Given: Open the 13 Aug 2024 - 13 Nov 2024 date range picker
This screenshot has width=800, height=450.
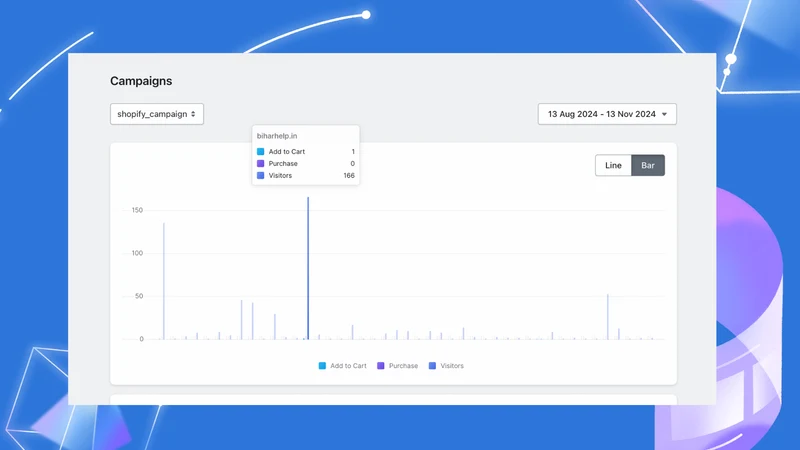Looking at the screenshot, I should point(607,114).
